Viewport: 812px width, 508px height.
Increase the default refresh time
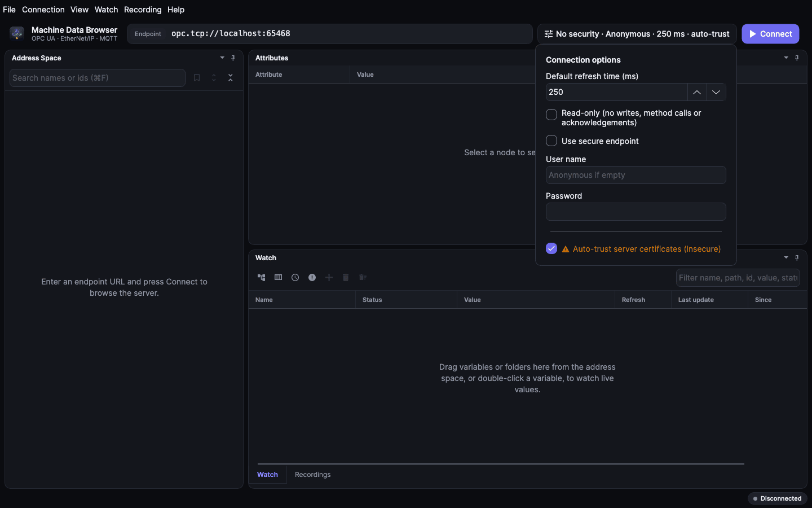point(697,92)
